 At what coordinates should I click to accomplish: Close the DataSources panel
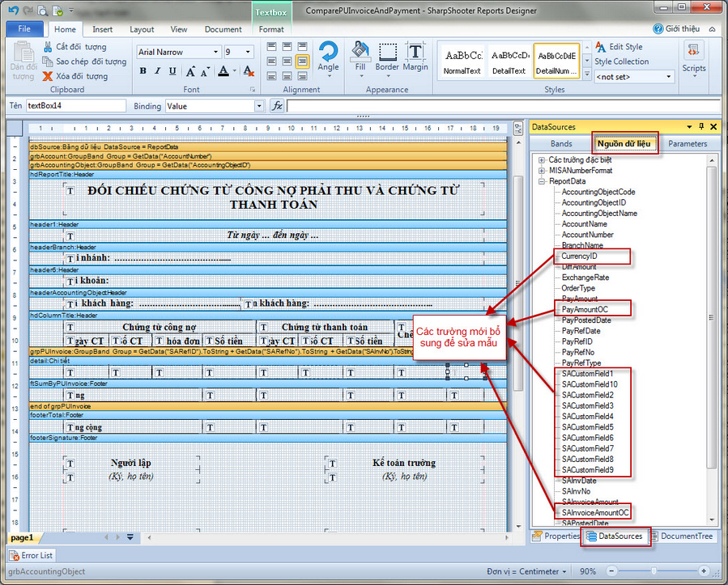pyautogui.click(x=713, y=127)
